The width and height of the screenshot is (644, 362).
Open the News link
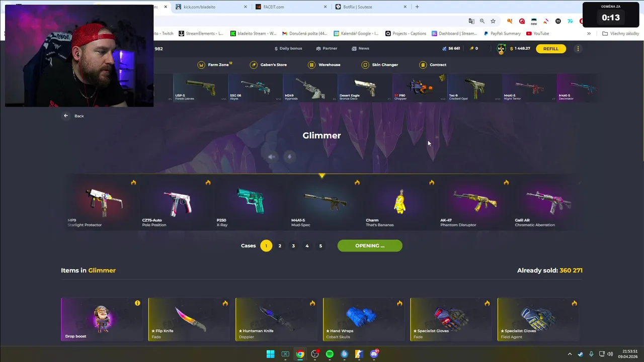360,48
